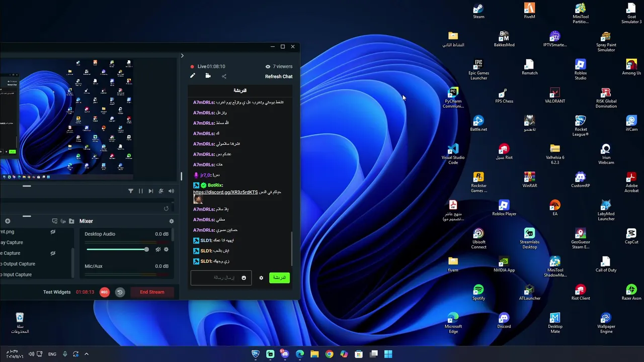Click the filter funnel icon under preview
Viewport: 644px width, 362px height.
point(131,191)
